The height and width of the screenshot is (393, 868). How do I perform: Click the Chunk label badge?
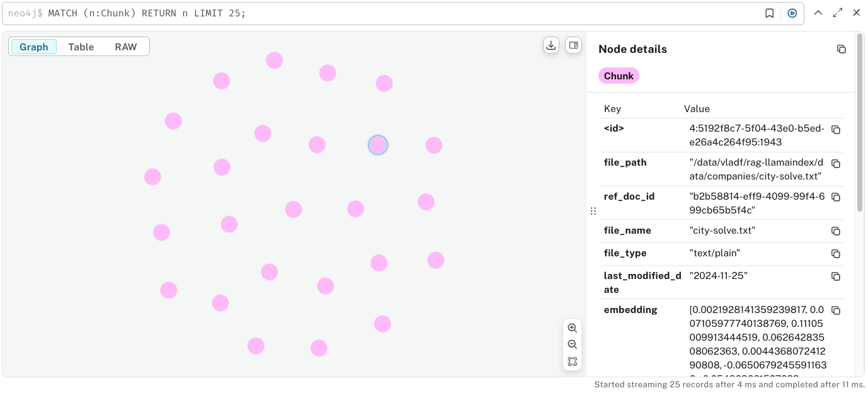619,76
